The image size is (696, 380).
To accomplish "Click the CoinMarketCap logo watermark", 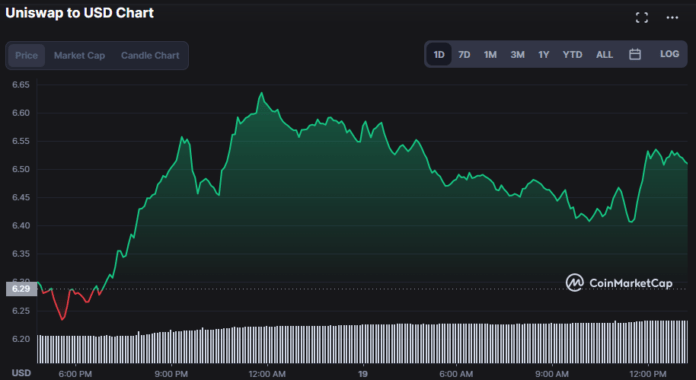I will tap(619, 283).
